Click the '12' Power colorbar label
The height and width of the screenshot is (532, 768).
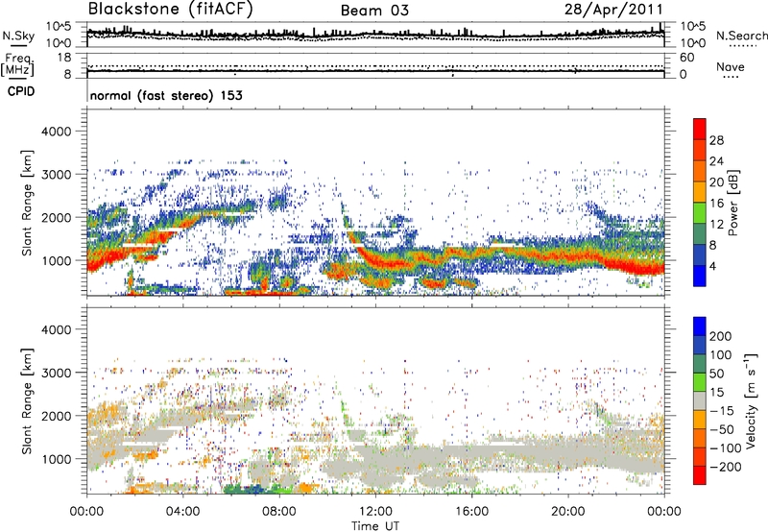click(x=716, y=225)
